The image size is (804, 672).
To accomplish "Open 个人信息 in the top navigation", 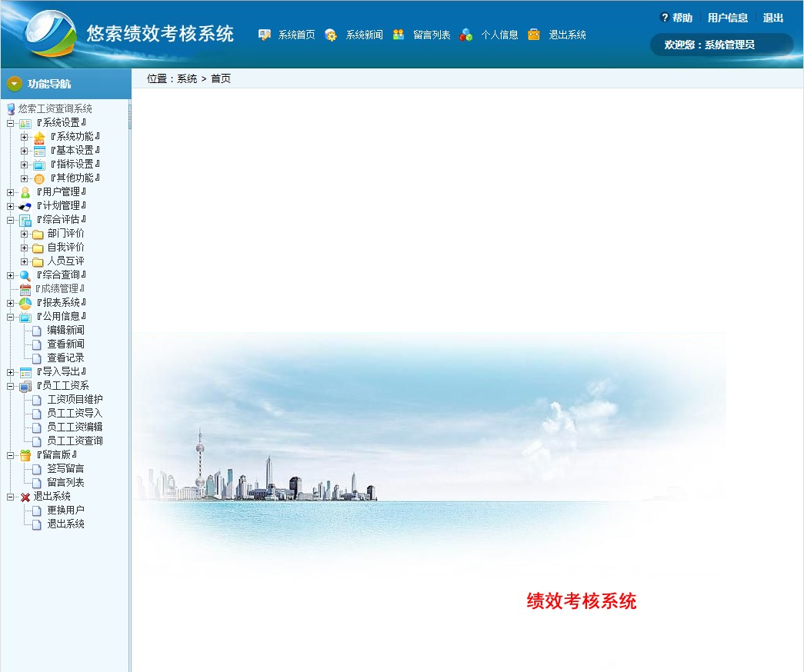I will (499, 35).
